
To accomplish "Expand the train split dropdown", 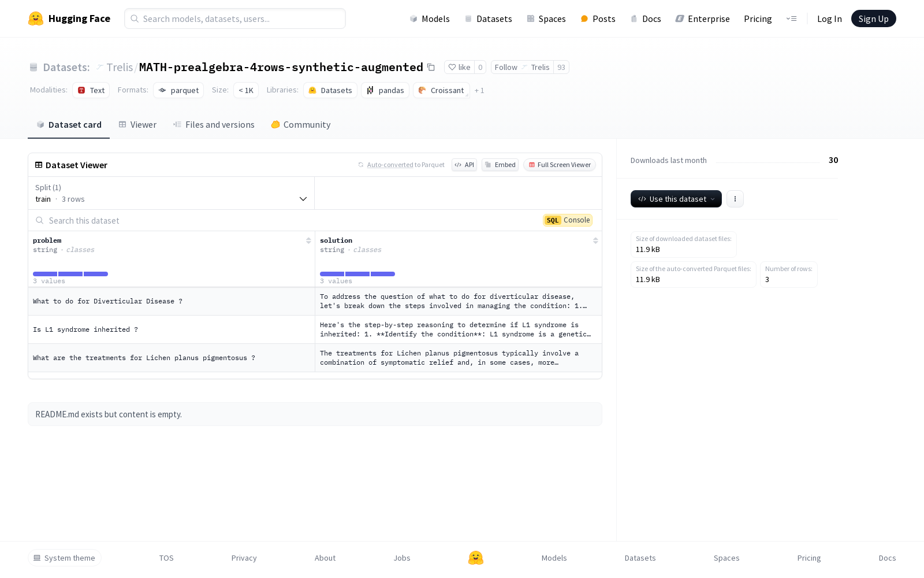I will 172,193.
